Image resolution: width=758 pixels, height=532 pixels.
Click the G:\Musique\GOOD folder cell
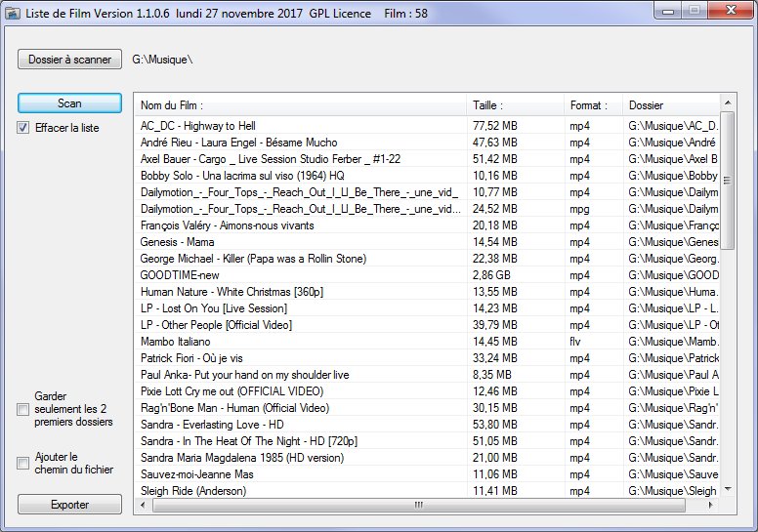click(x=673, y=275)
